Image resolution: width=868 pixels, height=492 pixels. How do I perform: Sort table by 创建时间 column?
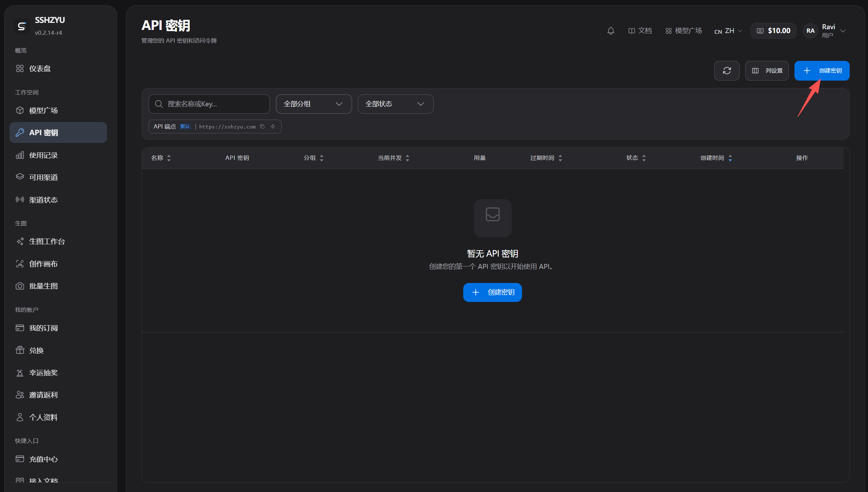click(x=716, y=158)
